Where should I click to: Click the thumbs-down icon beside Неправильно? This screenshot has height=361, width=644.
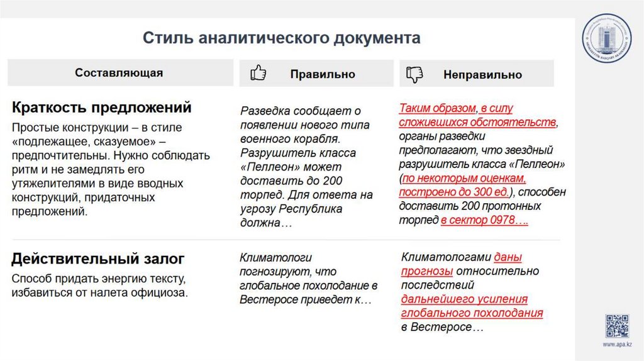tap(415, 74)
